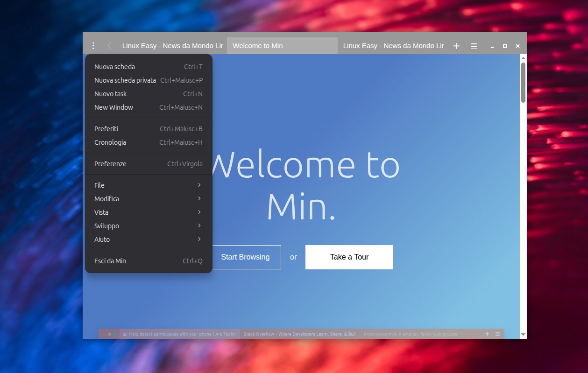Screen dimensions: 588x373
Task: Click the plus icon in the bottom task bar
Action: pos(487,334)
